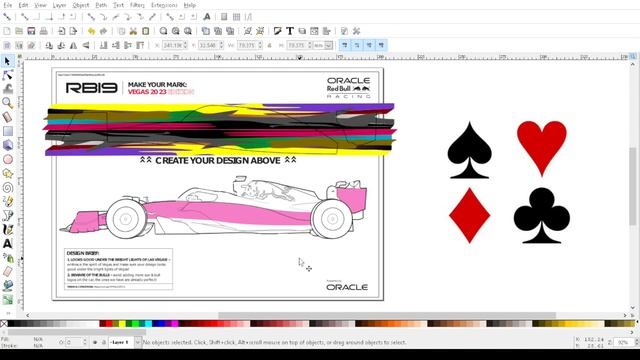Select the red heart shape
Image resolution: width=640 pixels, height=360 pixels.
(542, 148)
